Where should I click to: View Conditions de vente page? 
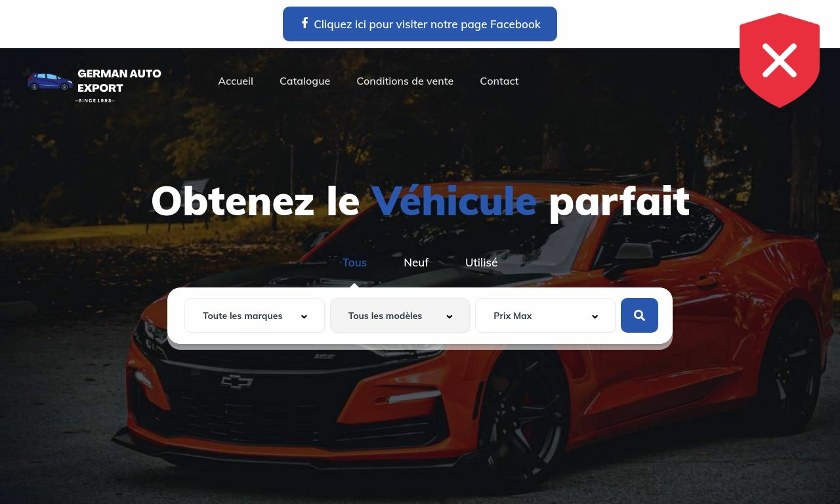[x=405, y=81]
